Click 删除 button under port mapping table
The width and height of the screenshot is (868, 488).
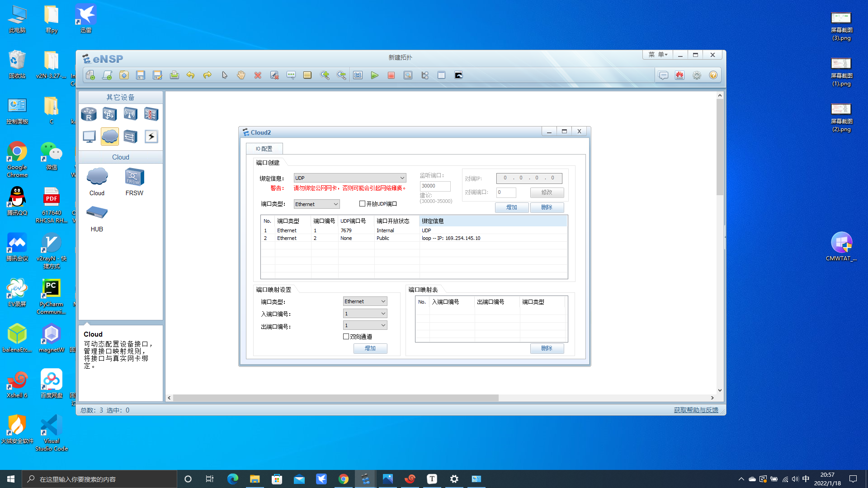547,348
